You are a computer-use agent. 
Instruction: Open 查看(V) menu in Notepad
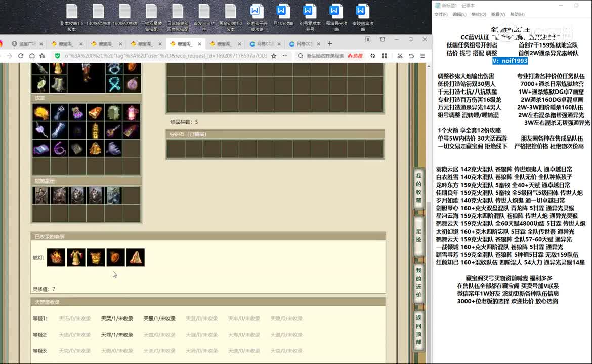(497, 14)
